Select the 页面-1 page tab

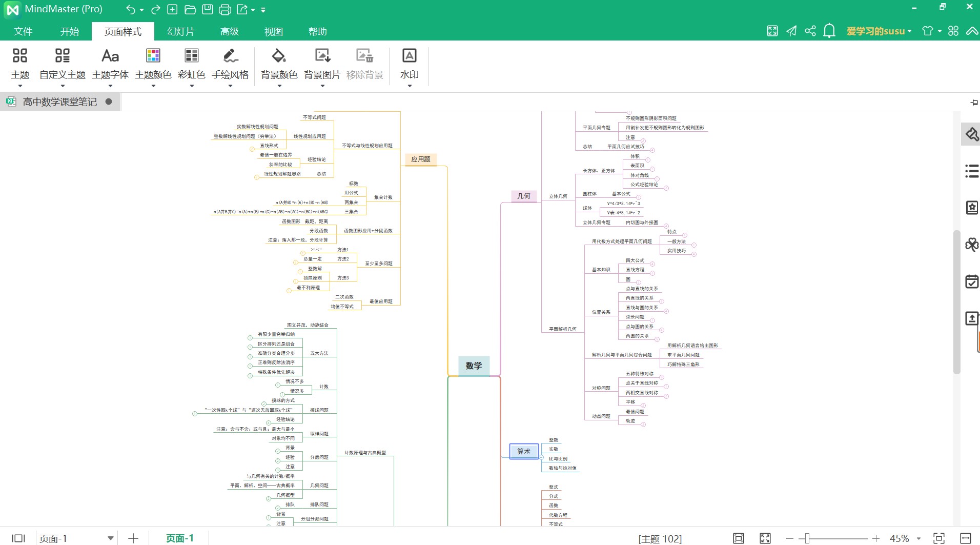pyautogui.click(x=179, y=538)
